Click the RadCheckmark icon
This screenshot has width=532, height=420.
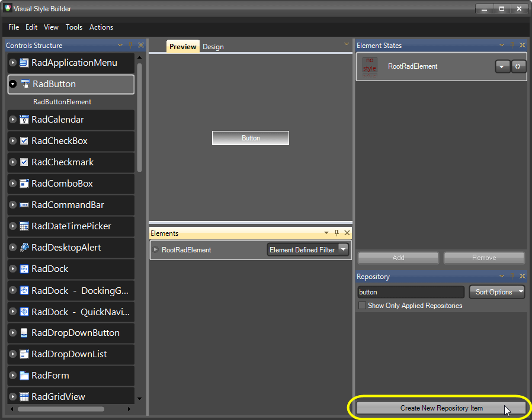(x=24, y=162)
